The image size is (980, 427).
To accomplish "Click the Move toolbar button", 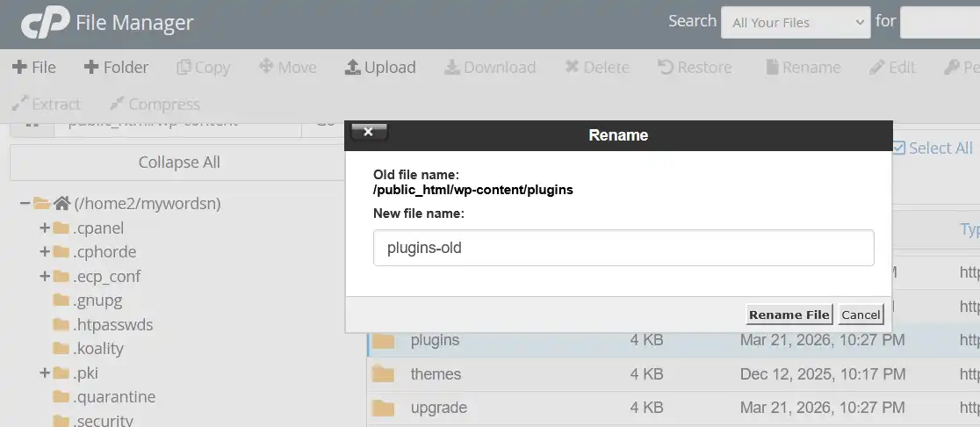I will pos(287,67).
